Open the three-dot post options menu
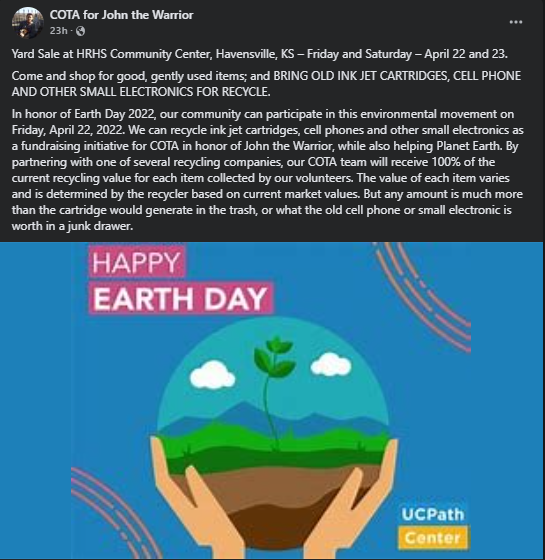 point(516,22)
